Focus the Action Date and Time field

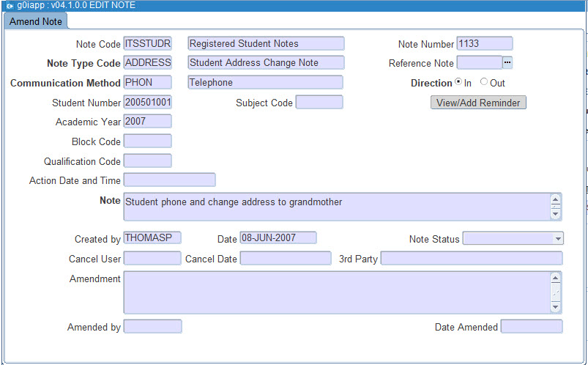[169, 180]
